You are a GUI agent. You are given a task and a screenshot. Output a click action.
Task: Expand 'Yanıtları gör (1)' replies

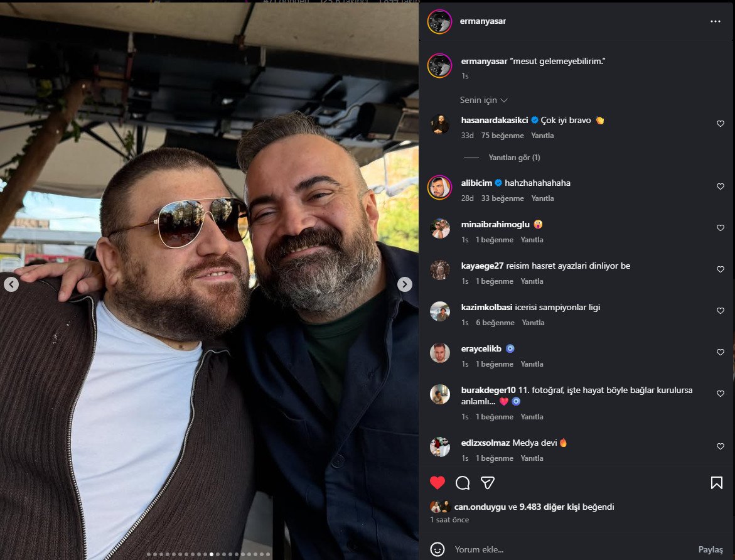point(514,158)
